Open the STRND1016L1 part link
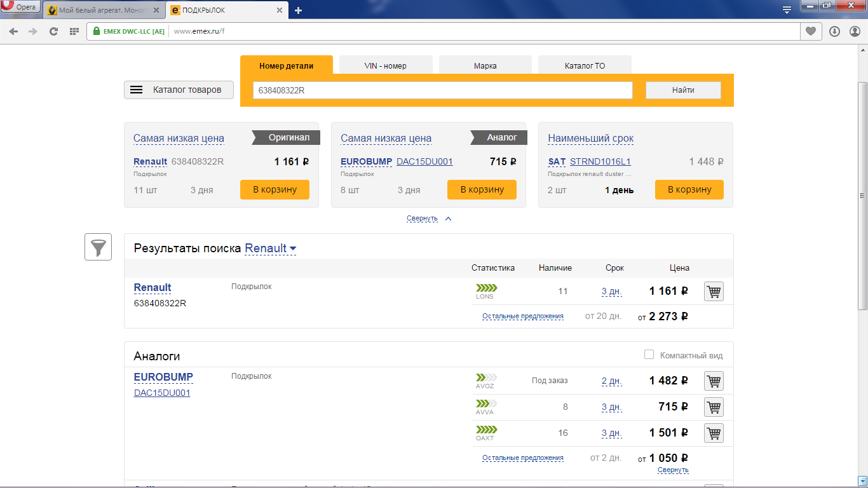 (x=600, y=162)
